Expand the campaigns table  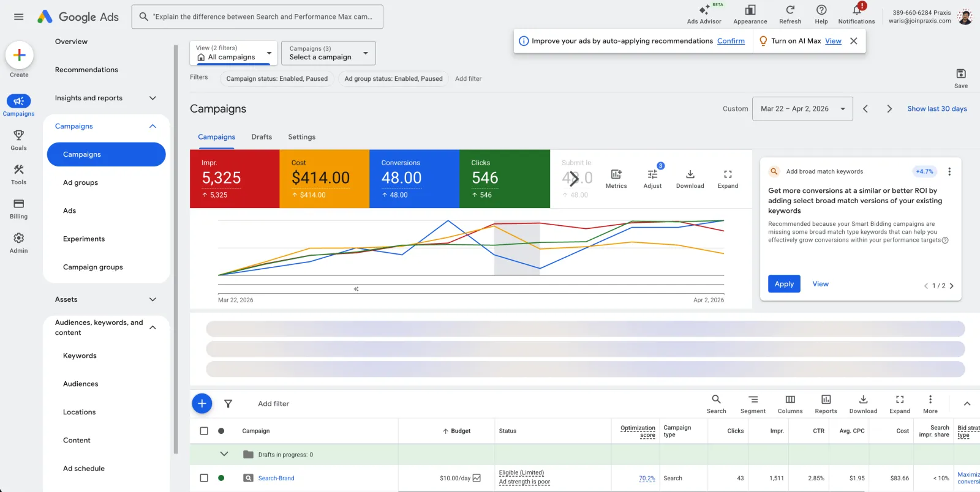coord(900,404)
